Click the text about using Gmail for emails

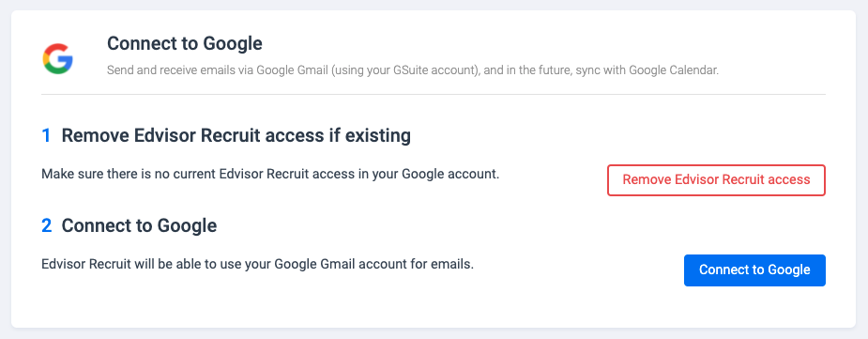[258, 264]
